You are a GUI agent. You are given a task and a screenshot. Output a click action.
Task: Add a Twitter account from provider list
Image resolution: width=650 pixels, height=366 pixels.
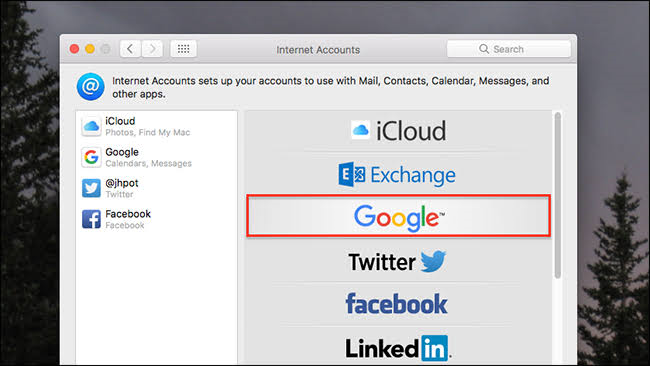[398, 262]
